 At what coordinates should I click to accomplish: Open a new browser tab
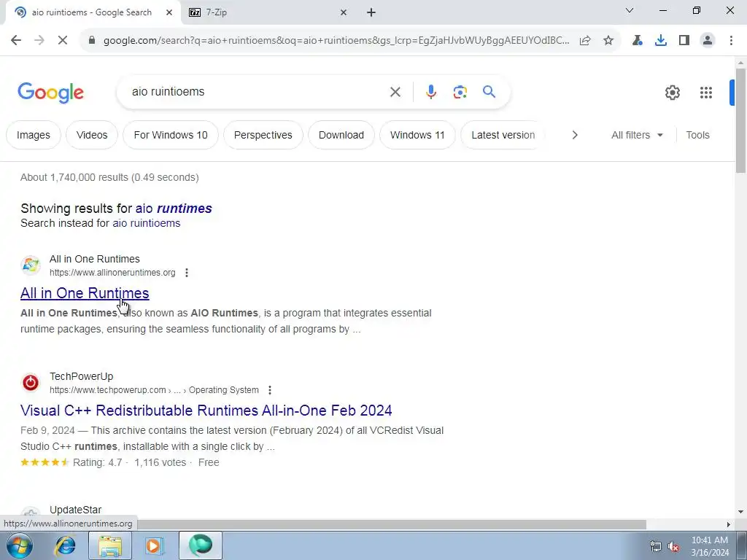point(371,13)
